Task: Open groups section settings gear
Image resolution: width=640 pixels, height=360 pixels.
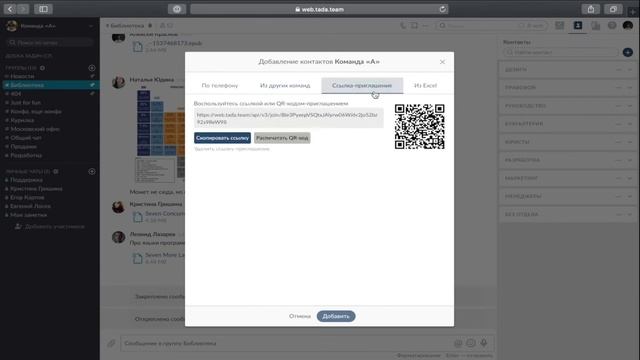Action: (x=42, y=68)
